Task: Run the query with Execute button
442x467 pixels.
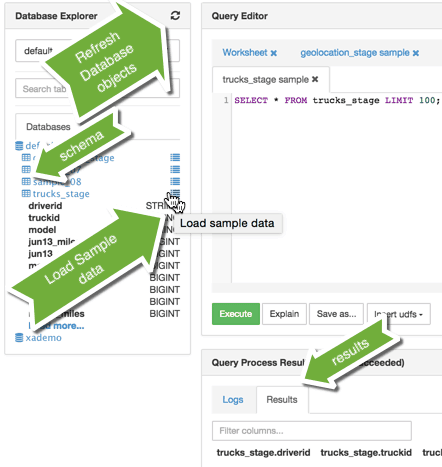Action: [236, 314]
